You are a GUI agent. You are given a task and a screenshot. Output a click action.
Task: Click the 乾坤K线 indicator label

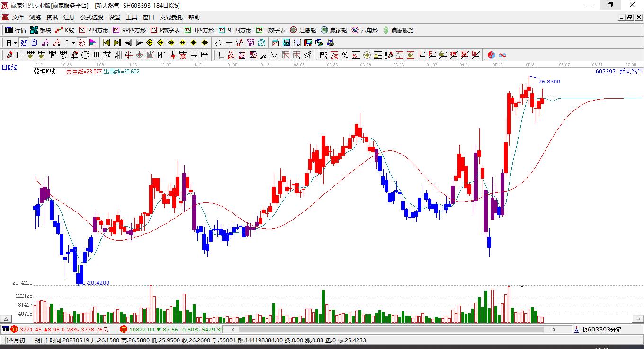(x=45, y=72)
